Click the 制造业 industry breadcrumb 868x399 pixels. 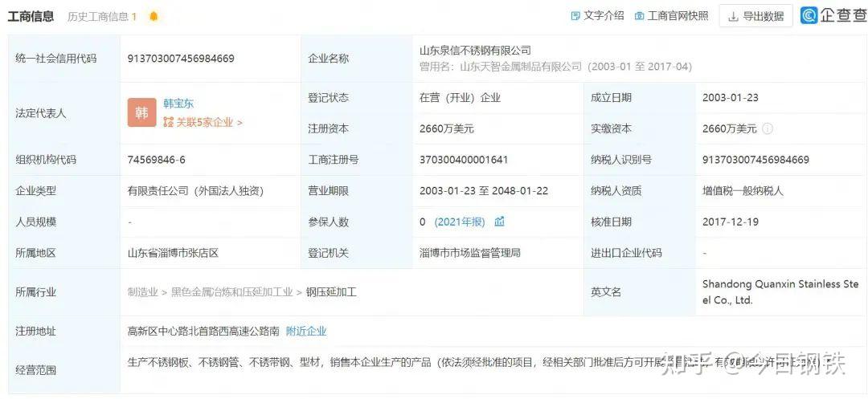tap(142, 292)
